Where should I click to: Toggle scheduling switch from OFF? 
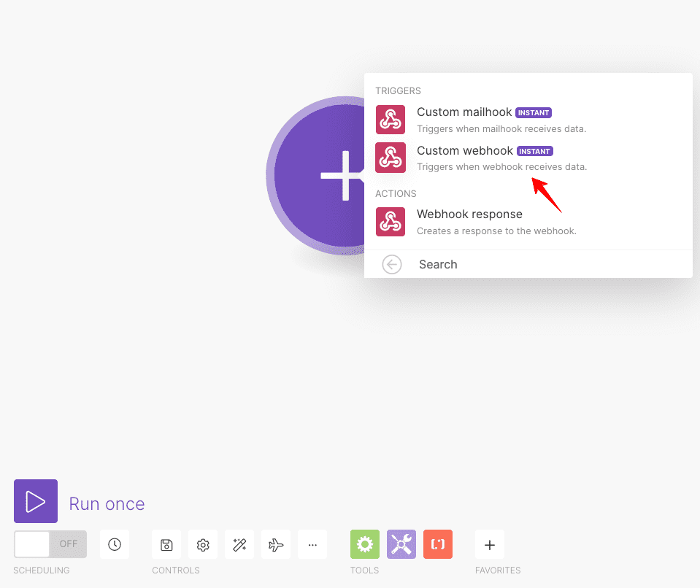coord(50,543)
